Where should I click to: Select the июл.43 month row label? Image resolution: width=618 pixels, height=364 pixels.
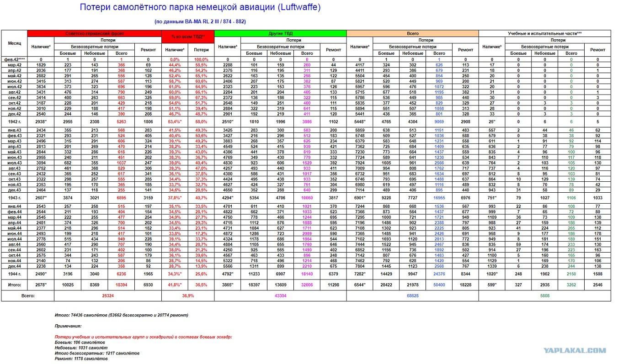14,163
